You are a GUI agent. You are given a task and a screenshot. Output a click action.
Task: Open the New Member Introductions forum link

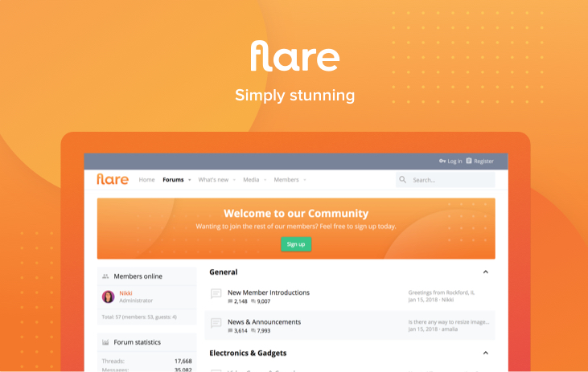tap(268, 292)
